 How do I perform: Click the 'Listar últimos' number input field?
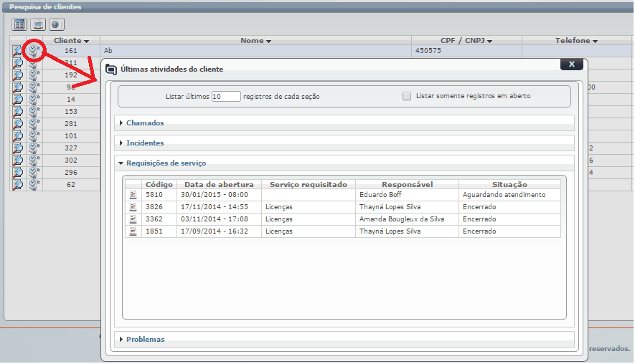coord(226,96)
